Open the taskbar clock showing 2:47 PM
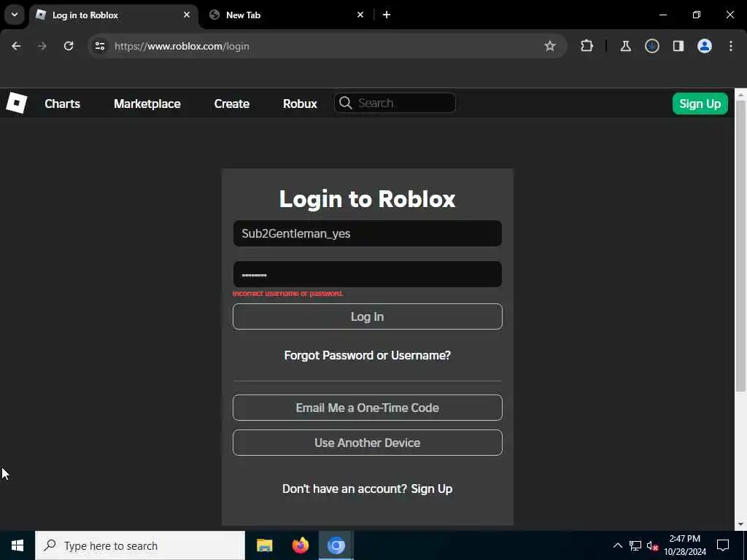This screenshot has height=560, width=747. [684, 545]
